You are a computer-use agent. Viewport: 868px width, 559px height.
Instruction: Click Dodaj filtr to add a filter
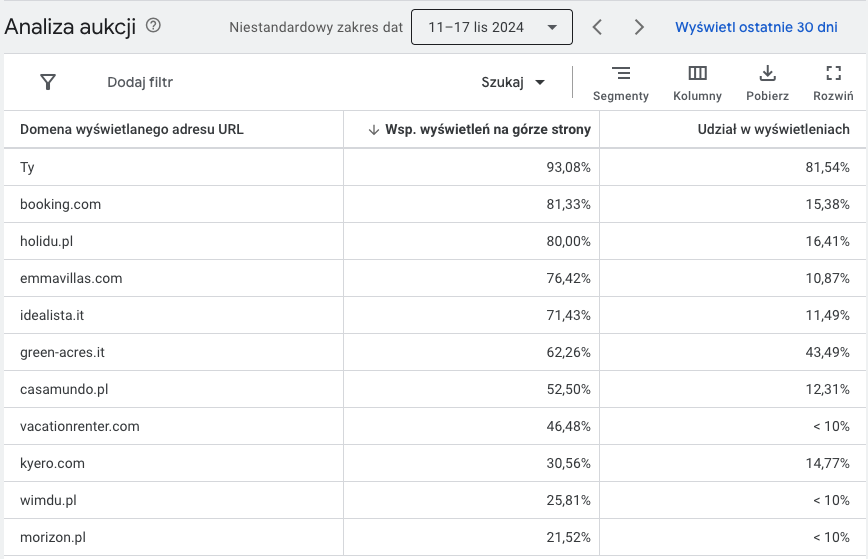(x=140, y=82)
